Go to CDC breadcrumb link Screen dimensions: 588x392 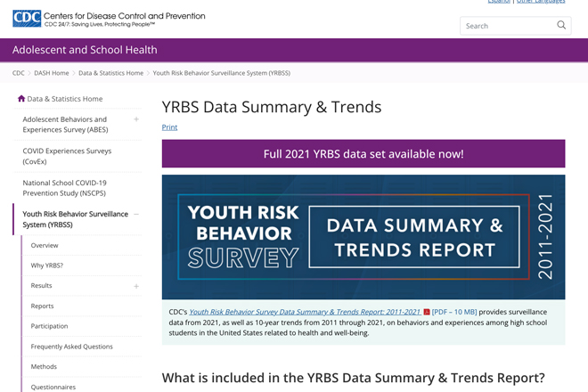(19, 73)
